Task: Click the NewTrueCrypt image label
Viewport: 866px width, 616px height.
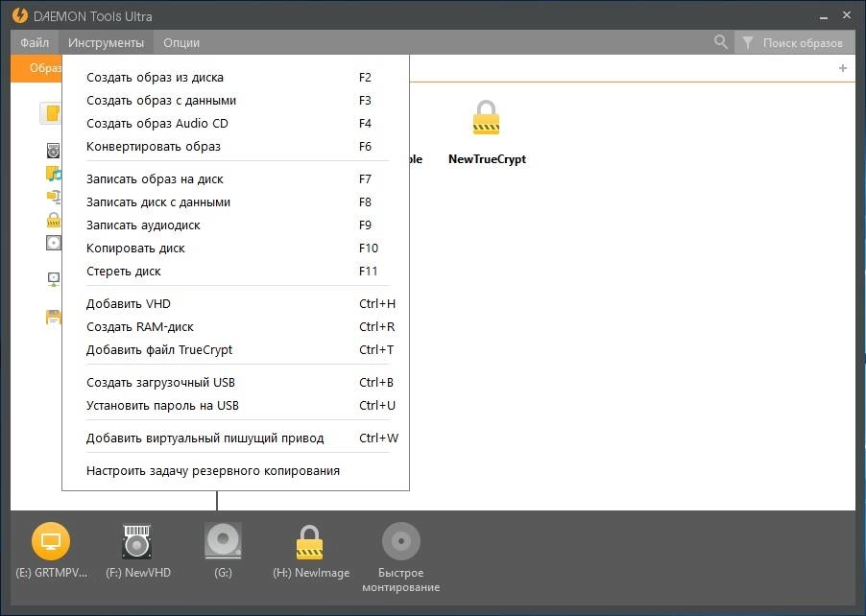Action: [487, 159]
